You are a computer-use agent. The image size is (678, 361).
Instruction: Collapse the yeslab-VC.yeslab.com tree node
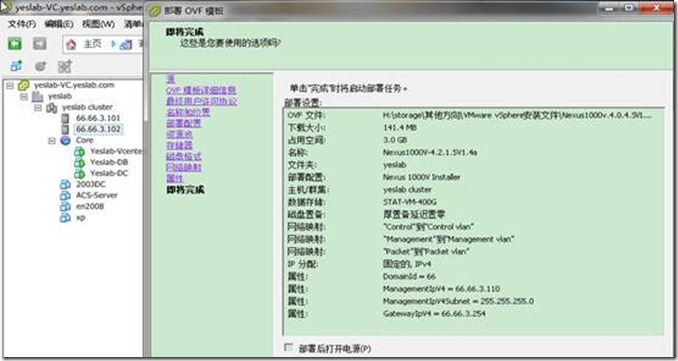pos(10,85)
